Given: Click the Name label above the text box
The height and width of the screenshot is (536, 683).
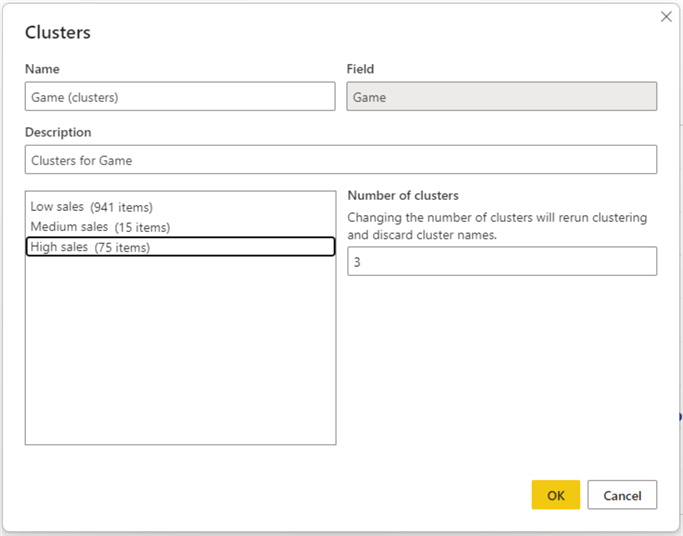Looking at the screenshot, I should point(42,69).
